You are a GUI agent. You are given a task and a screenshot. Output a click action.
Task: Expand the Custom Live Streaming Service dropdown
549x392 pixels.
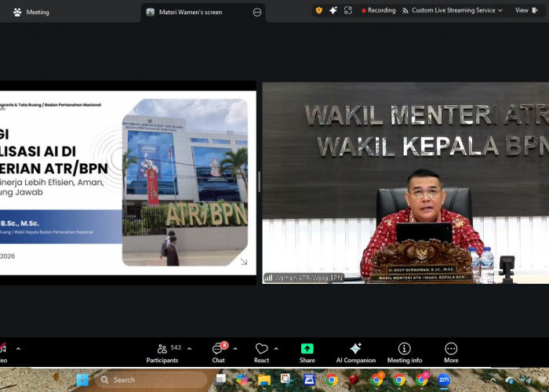pyautogui.click(x=453, y=10)
